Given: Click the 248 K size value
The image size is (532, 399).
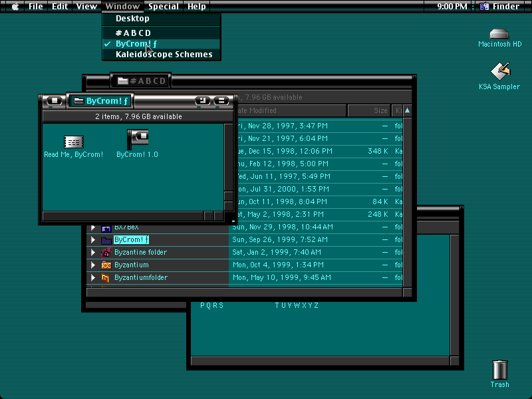Looking at the screenshot, I should tap(378, 214).
